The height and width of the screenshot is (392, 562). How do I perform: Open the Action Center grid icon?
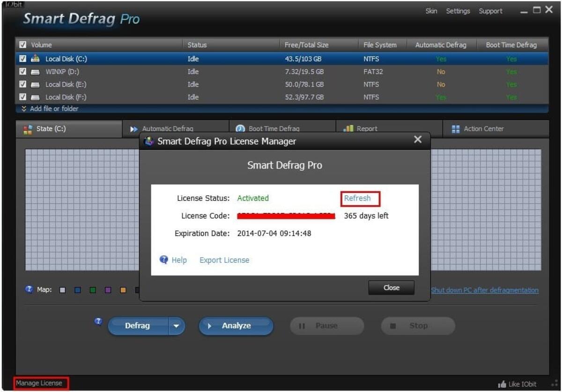(x=456, y=128)
